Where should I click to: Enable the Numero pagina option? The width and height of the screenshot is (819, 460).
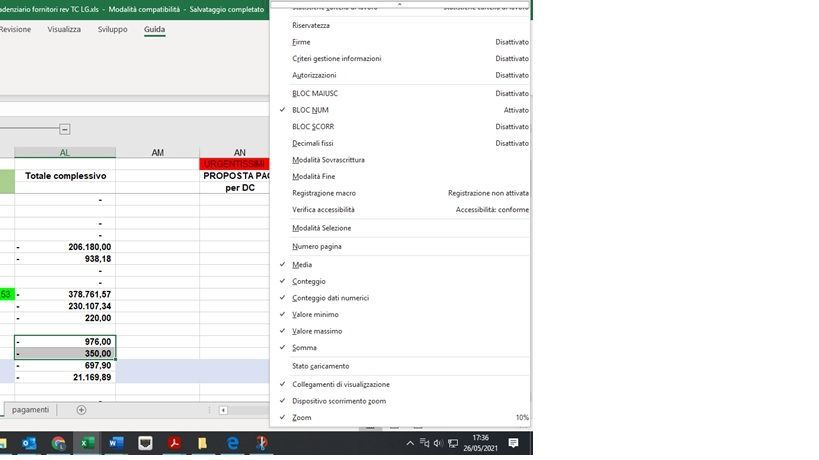[400, 246]
